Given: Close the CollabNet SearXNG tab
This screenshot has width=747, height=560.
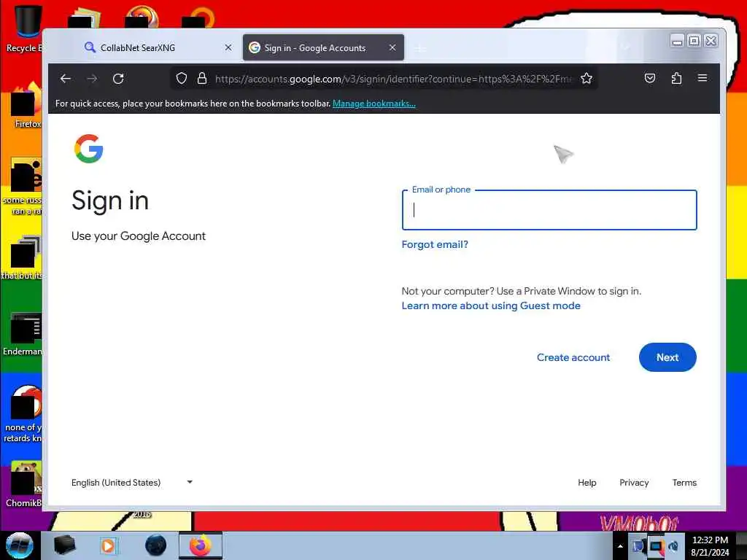Looking at the screenshot, I should point(228,47).
